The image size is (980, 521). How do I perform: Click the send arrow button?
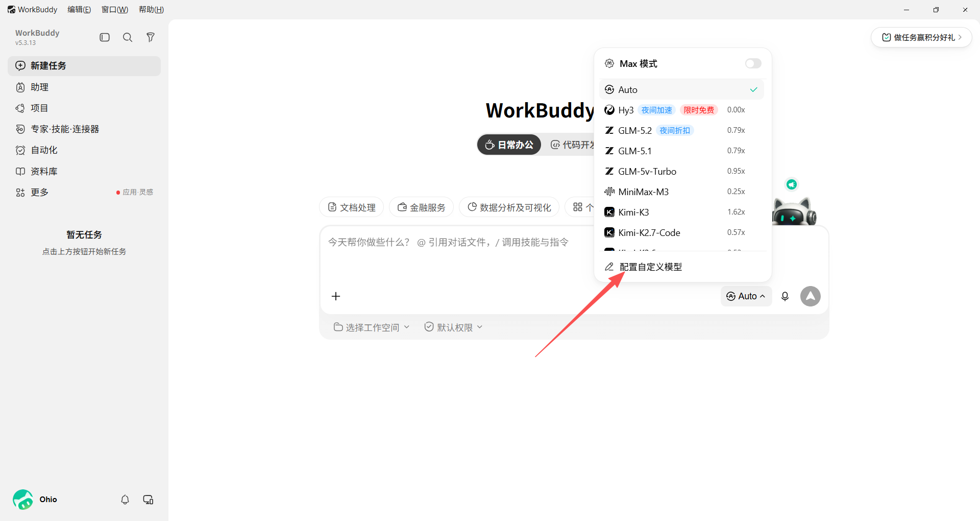(811, 296)
